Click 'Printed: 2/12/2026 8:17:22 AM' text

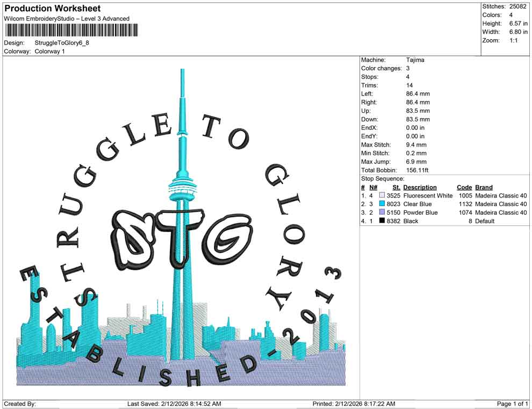[x=354, y=404]
